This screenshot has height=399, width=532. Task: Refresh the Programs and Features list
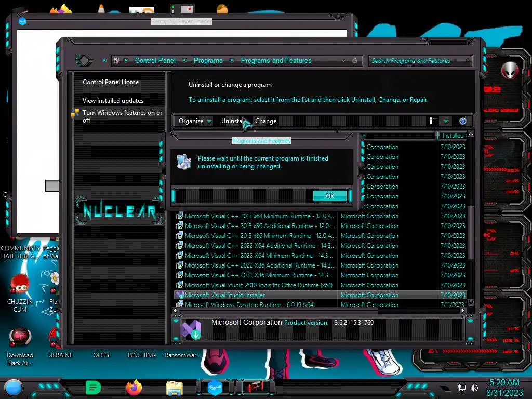point(354,61)
